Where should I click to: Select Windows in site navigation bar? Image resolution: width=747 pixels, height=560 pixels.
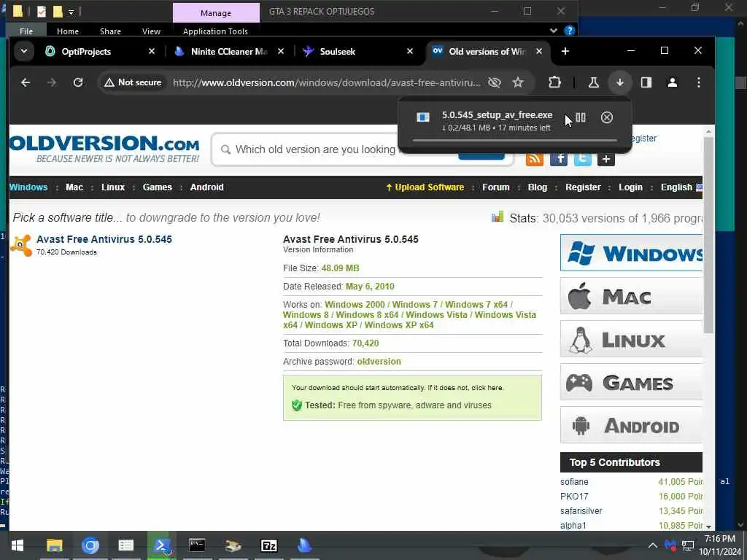tap(28, 187)
